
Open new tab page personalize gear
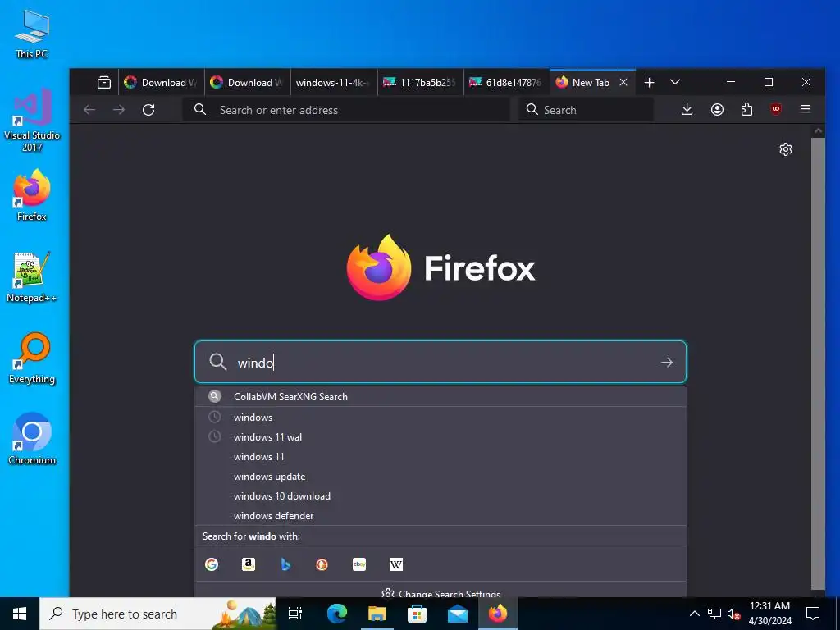(785, 149)
